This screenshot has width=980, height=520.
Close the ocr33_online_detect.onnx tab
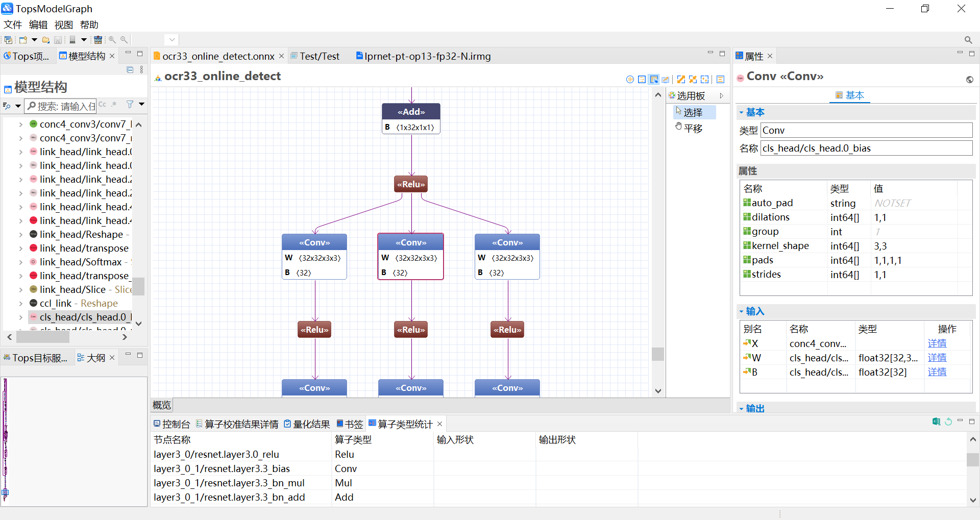(281, 56)
